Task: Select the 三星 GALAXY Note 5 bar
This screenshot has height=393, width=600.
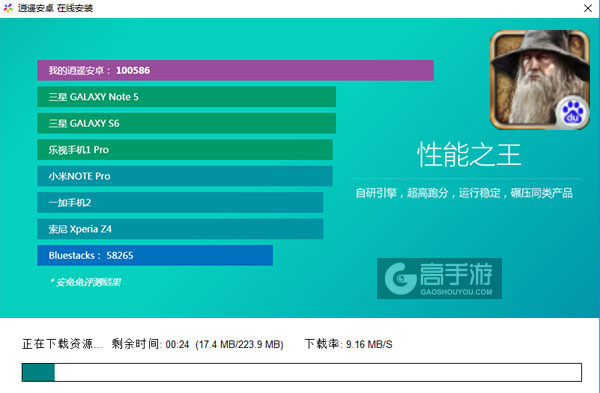Action: (x=186, y=97)
